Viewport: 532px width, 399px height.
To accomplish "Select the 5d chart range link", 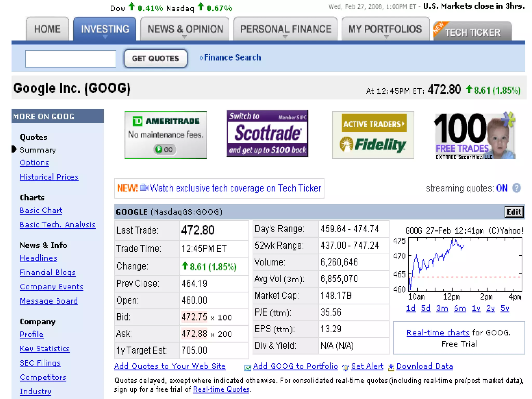I will tap(425, 308).
